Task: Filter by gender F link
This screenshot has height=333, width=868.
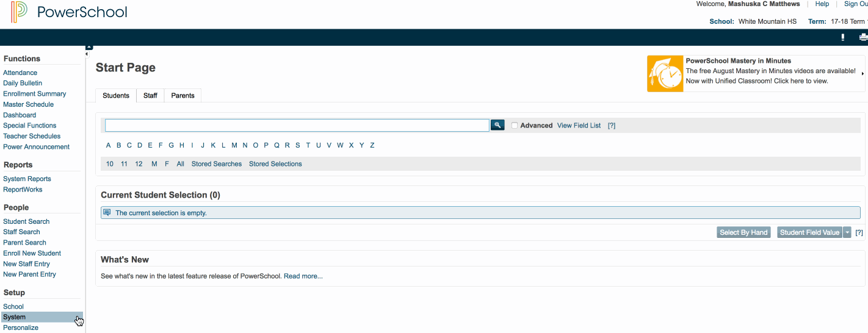Action: (167, 164)
